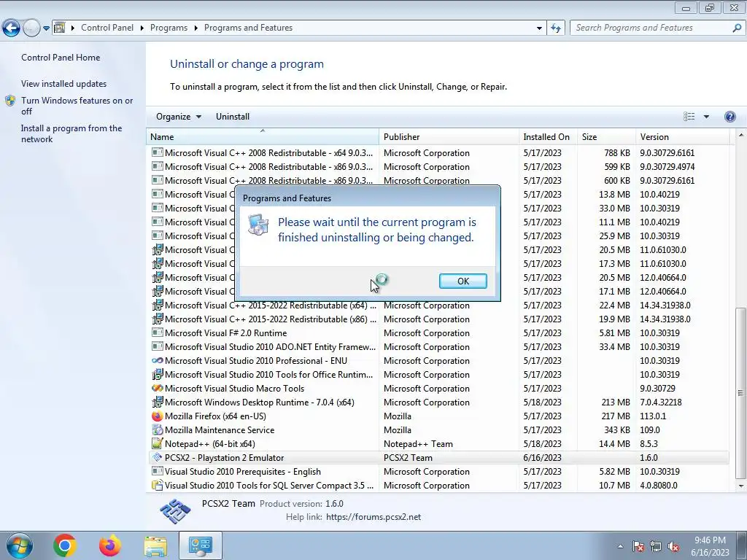
Task: Click the large PCSX2 logo in details pane
Action: 175,511
